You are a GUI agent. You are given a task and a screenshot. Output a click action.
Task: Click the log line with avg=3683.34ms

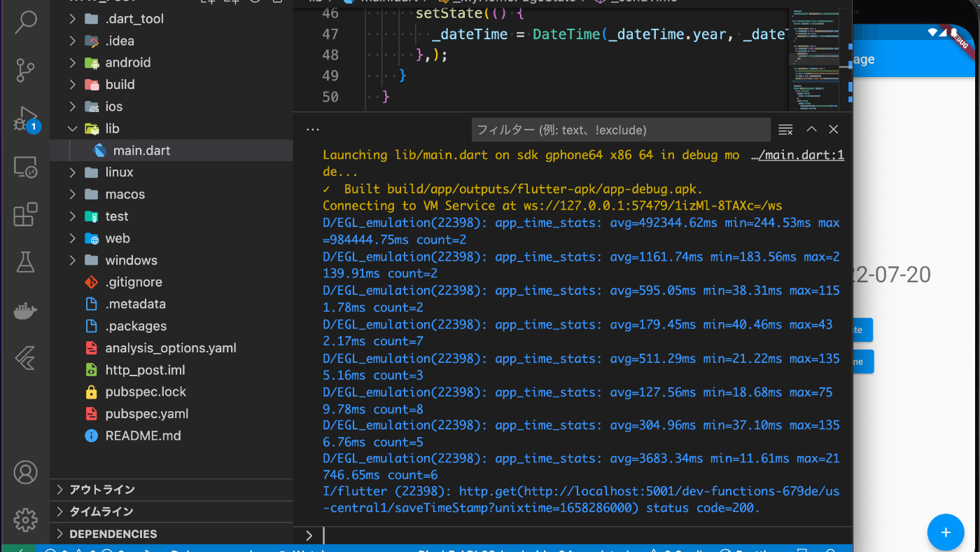coord(581,467)
